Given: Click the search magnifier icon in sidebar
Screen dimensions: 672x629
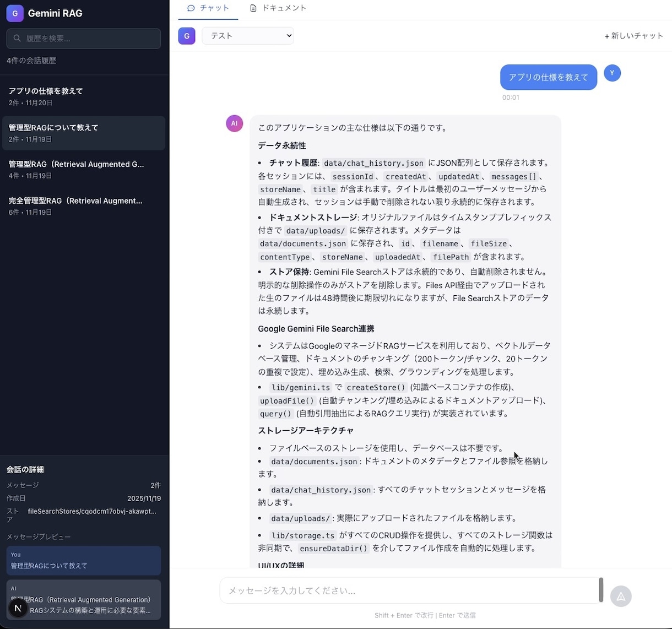Looking at the screenshot, I should tap(17, 39).
